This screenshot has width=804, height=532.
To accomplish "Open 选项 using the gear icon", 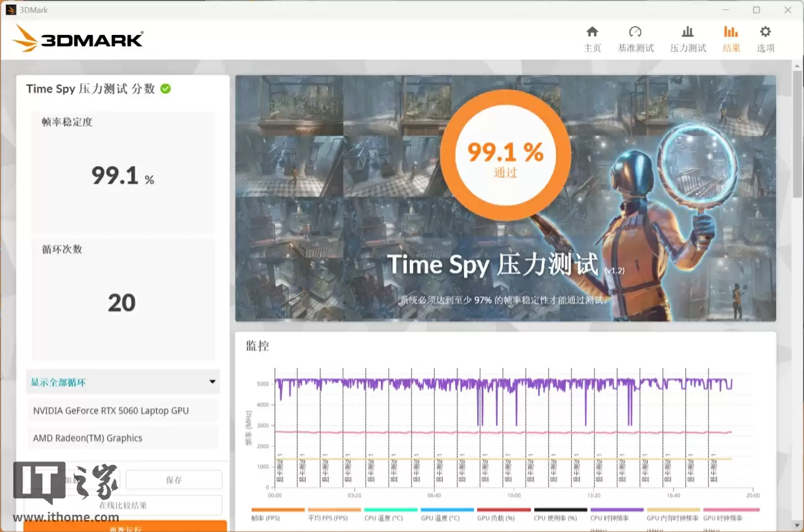I will tap(765, 37).
